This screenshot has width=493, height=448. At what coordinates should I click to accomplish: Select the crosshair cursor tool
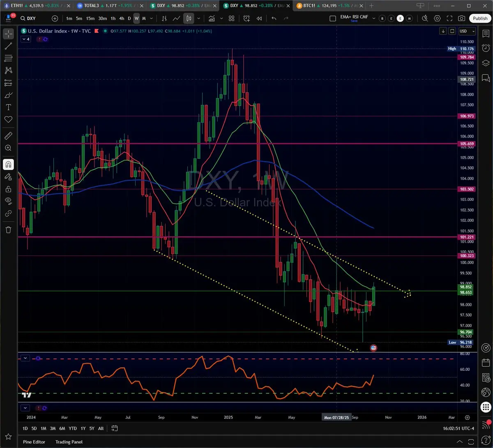(8, 34)
